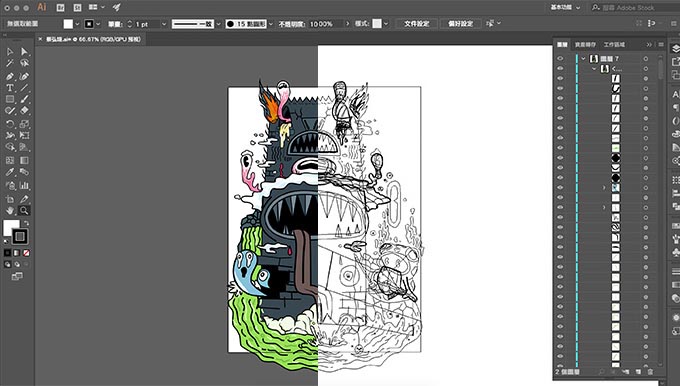The width and height of the screenshot is (680, 386).
Task: Select the Hand tool
Action: pyautogui.click(x=10, y=211)
